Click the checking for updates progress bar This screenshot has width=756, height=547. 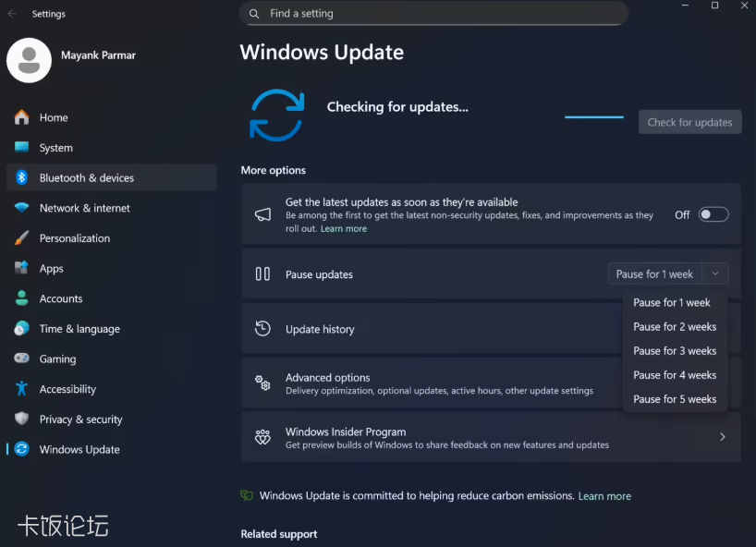tap(594, 116)
